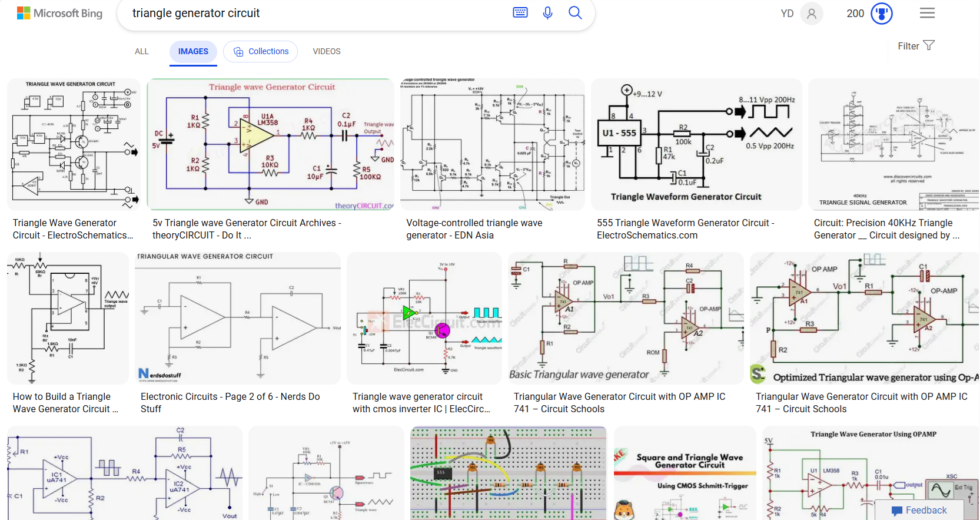Screen dimensions: 980x520
Task: Switch to the VIDEOS tab
Action: pos(327,51)
